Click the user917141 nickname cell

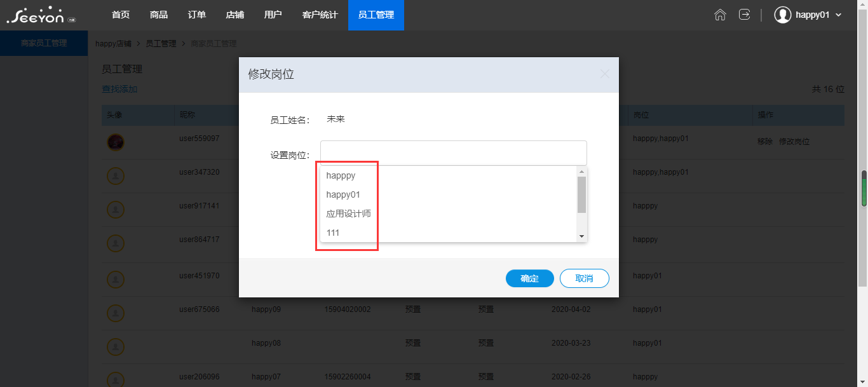click(x=200, y=206)
